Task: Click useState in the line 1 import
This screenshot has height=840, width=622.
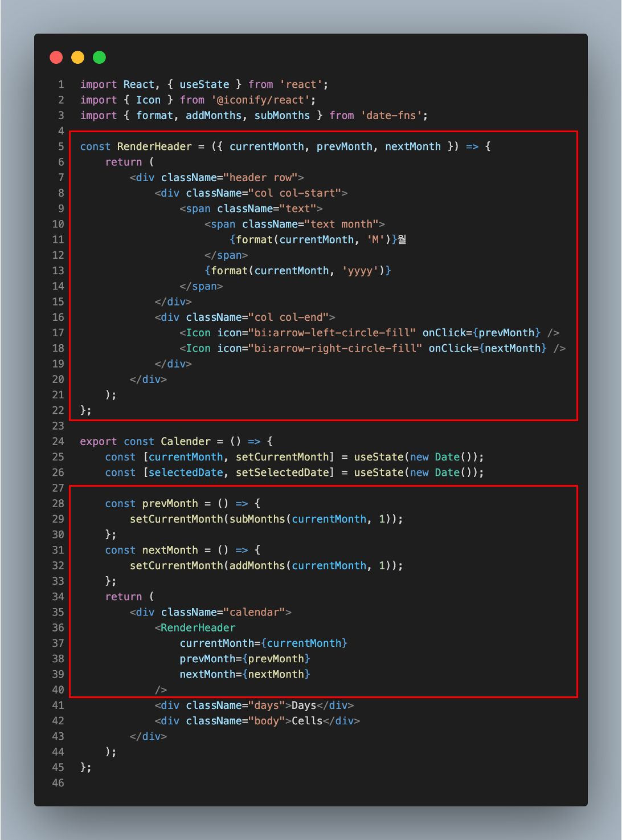Action: click(204, 84)
